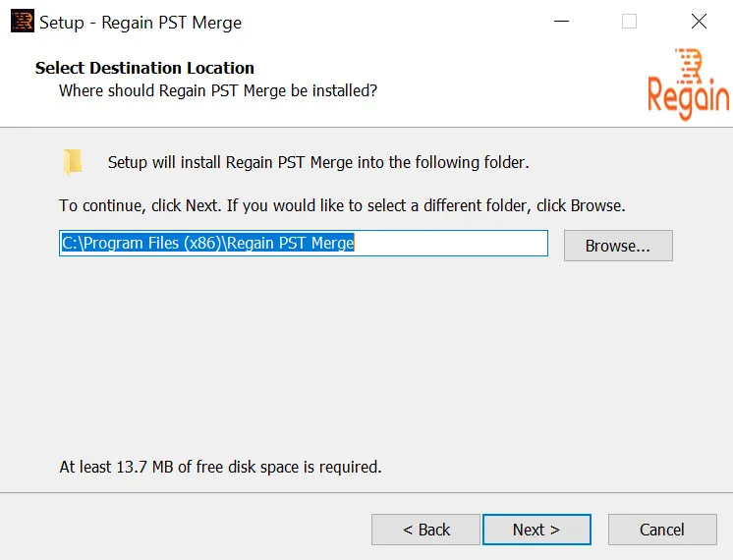Click 'Setup will install Regain PST Merge' text
Viewport: 733px width, 560px height.
pos(318,163)
